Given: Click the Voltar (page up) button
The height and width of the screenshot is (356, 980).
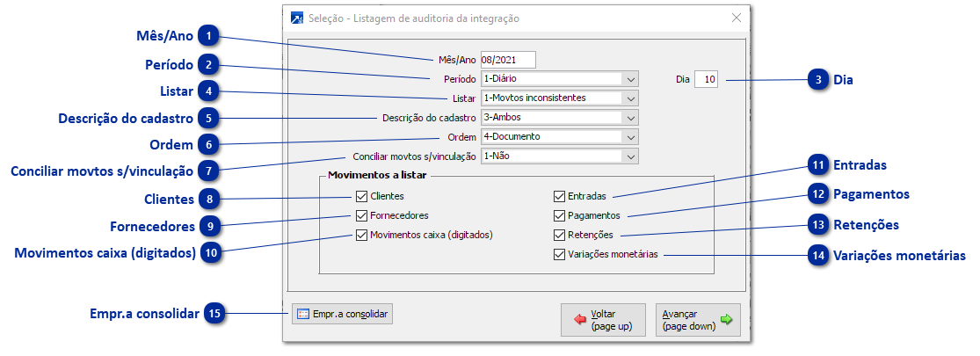Looking at the screenshot, I should pyautogui.click(x=603, y=320).
